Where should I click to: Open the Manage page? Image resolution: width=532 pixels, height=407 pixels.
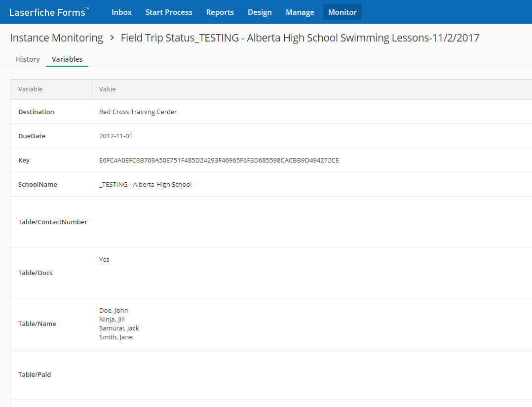(x=300, y=12)
